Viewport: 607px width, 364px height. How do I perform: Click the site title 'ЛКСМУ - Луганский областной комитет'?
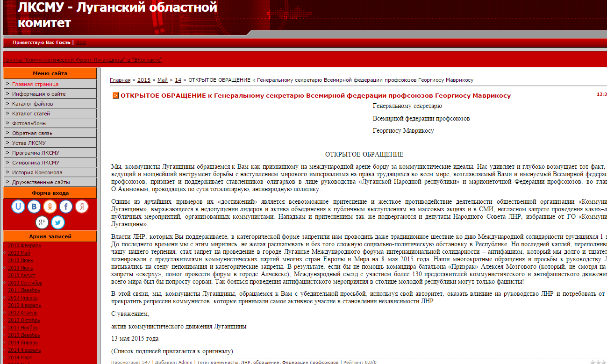coord(118,15)
